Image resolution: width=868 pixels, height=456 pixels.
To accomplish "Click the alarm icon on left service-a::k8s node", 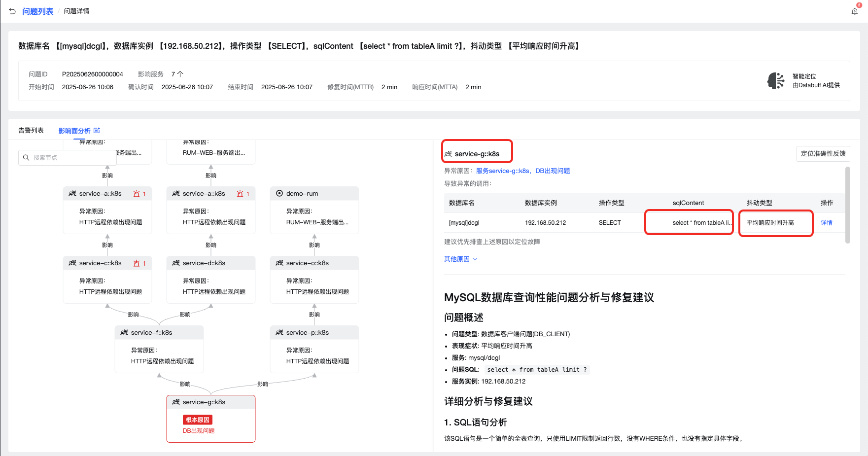I will 137,194.
